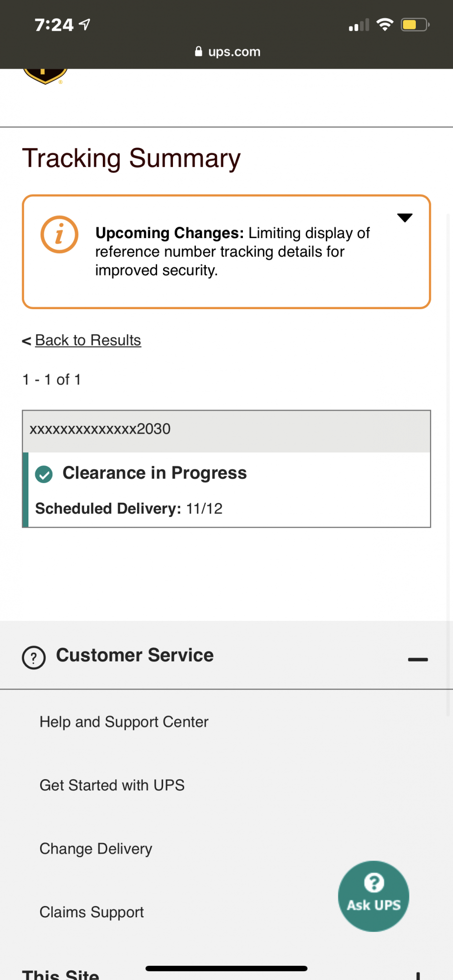Tap the battery indicator icon
This screenshot has height=980, width=453.
[414, 24]
